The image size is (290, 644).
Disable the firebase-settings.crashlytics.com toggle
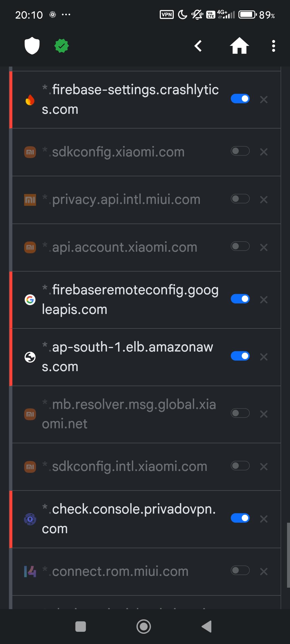coord(240,99)
